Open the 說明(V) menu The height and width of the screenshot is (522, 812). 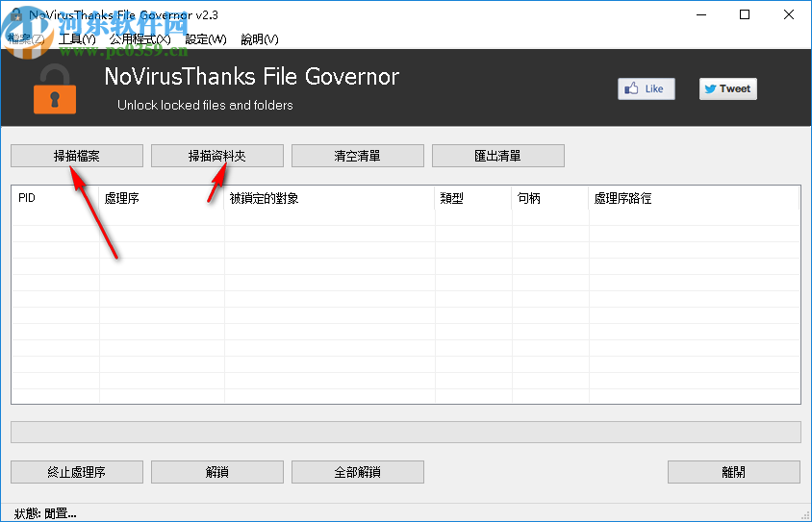click(260, 39)
